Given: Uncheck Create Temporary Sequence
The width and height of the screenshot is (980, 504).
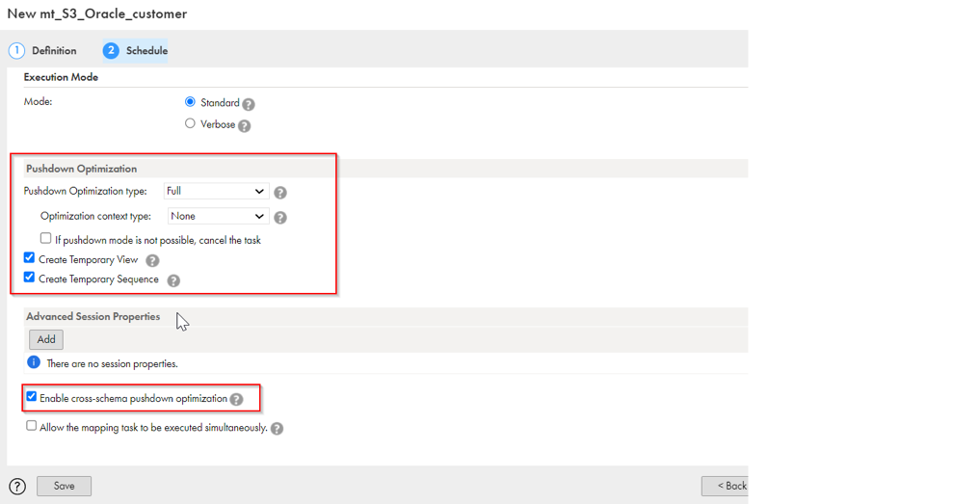Looking at the screenshot, I should pos(30,278).
